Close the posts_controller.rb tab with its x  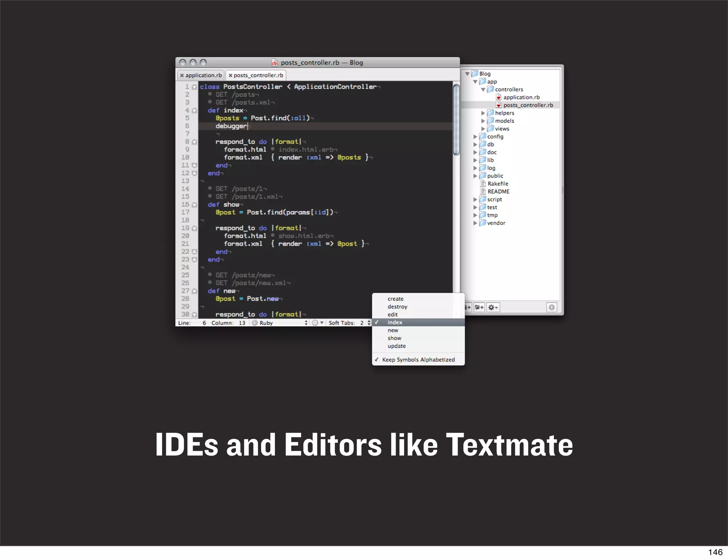(230, 75)
